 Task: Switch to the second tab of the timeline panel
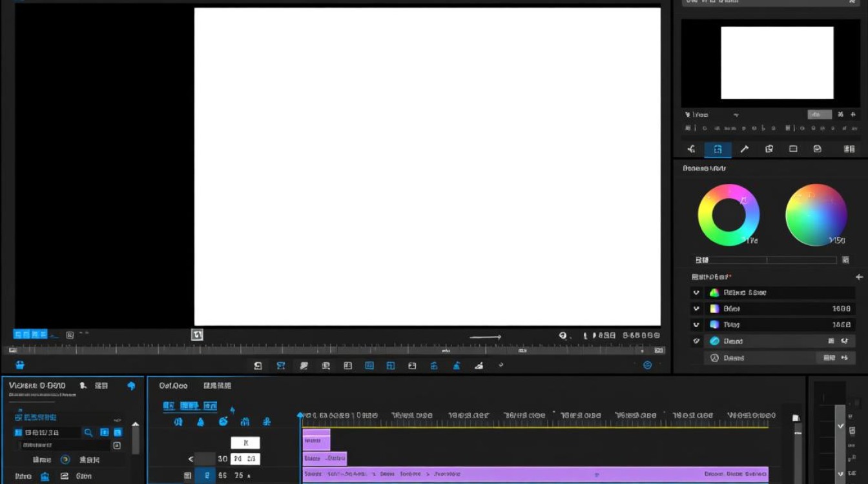(217, 385)
